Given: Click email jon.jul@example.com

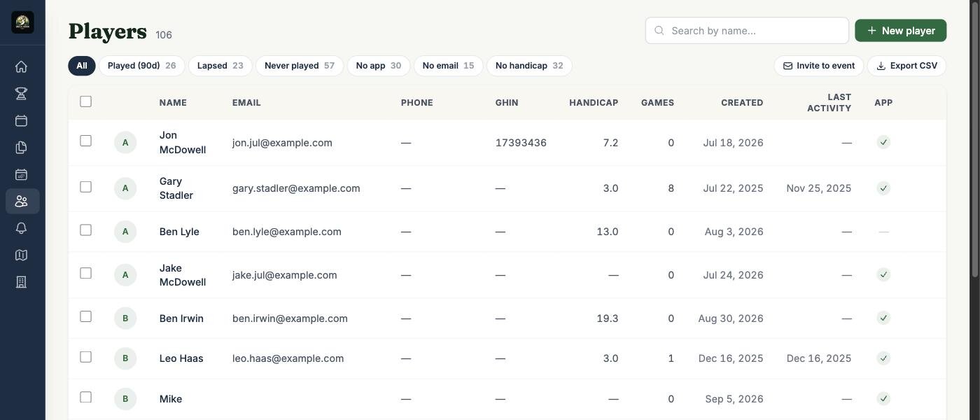Looking at the screenshot, I should 282,143.
